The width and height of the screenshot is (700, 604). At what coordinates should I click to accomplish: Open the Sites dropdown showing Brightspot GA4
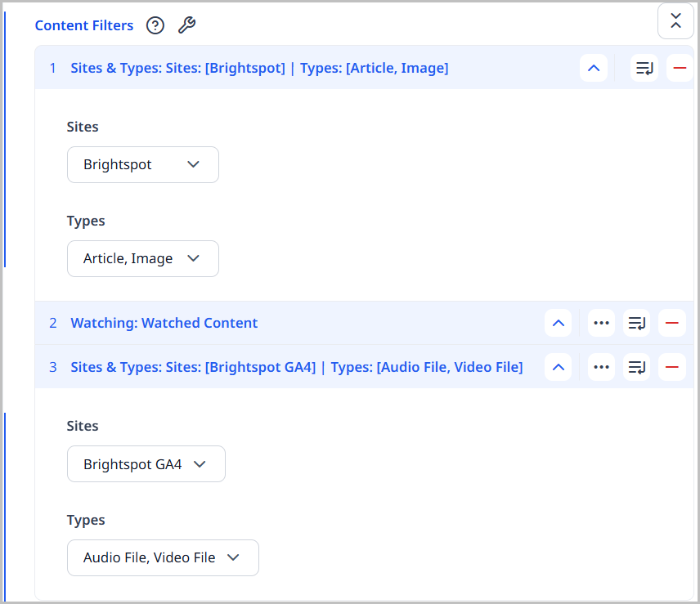pyautogui.click(x=146, y=463)
